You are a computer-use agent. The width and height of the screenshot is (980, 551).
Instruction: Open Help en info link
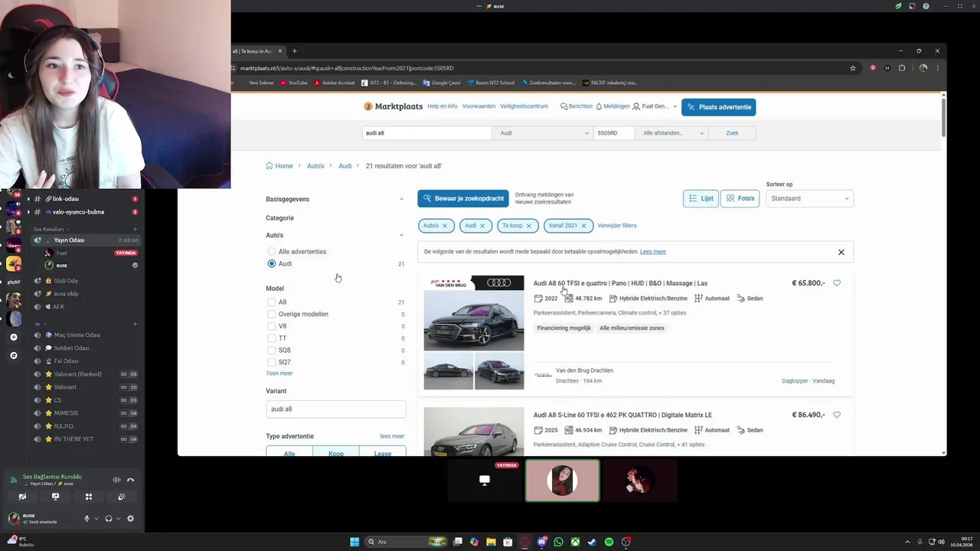[443, 106]
